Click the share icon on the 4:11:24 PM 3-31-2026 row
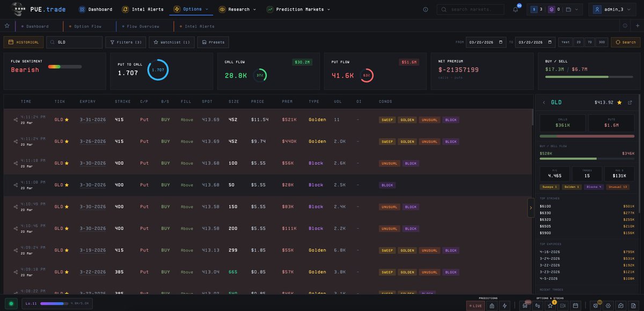 pos(16,120)
